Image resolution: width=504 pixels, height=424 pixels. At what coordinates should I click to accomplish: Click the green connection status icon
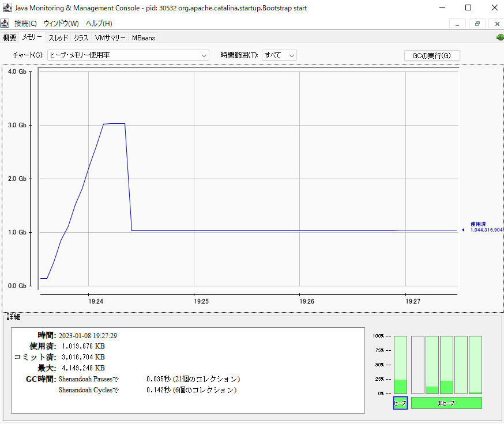(499, 37)
